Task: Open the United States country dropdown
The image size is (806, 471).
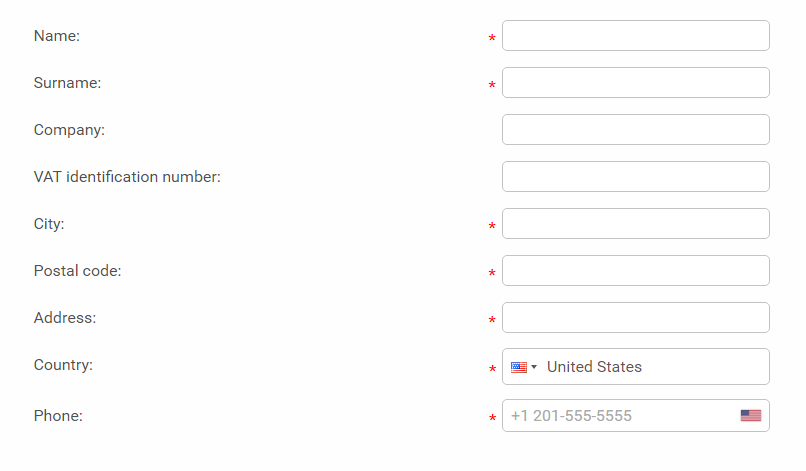Action: pyautogui.click(x=635, y=367)
